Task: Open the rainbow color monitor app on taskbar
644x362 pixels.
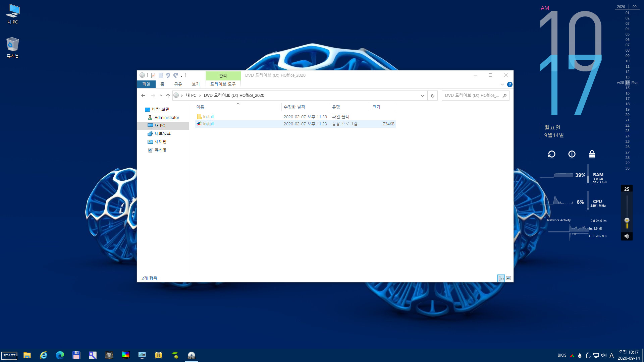Action: [126, 355]
